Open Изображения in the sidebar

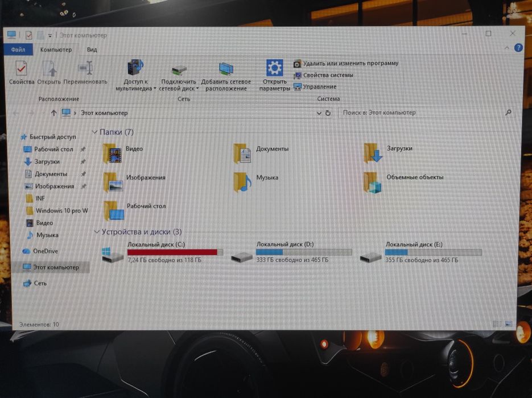(54, 186)
